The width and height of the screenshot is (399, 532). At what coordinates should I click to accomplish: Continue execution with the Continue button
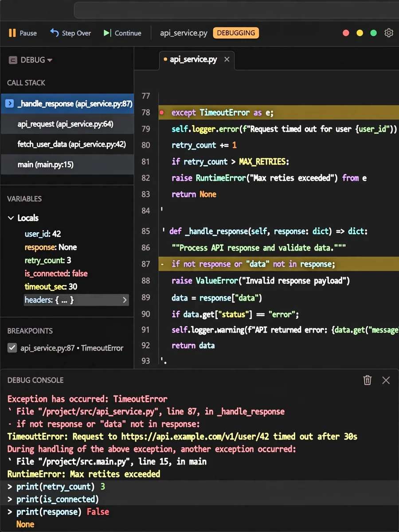pos(122,33)
